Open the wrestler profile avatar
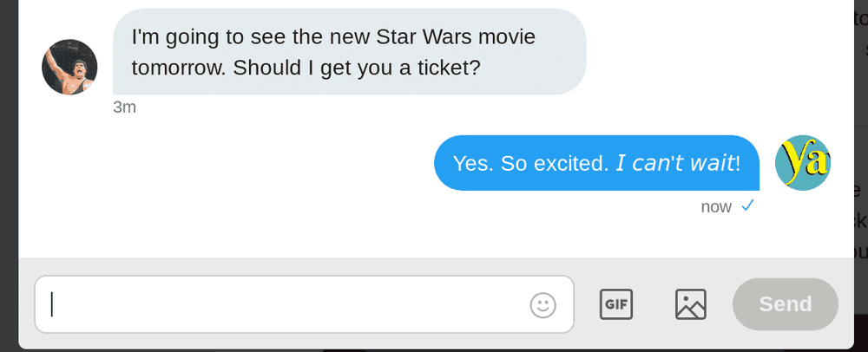This screenshot has height=352, width=868. 69,67
